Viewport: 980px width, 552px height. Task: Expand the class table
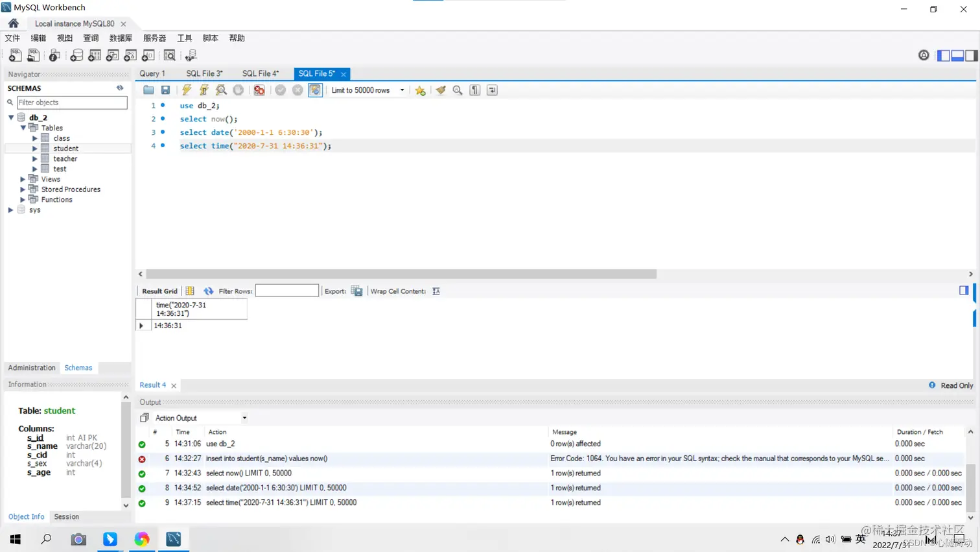[35, 138]
